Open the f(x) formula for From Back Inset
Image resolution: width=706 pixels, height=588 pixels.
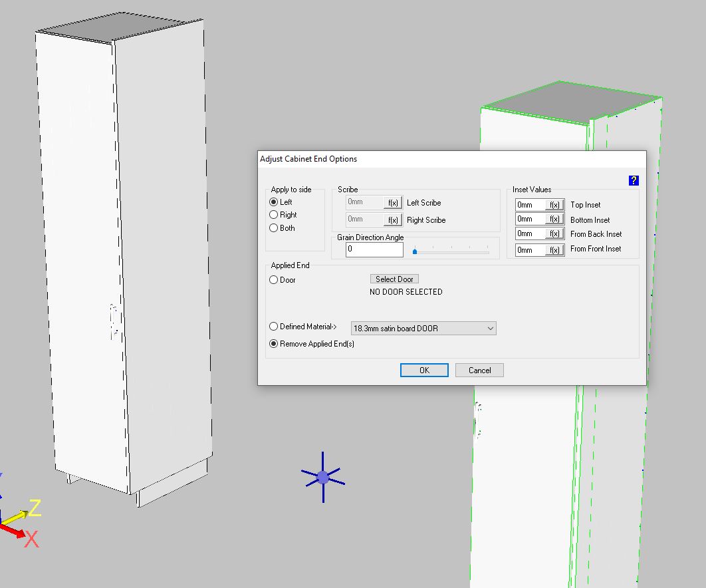click(554, 234)
